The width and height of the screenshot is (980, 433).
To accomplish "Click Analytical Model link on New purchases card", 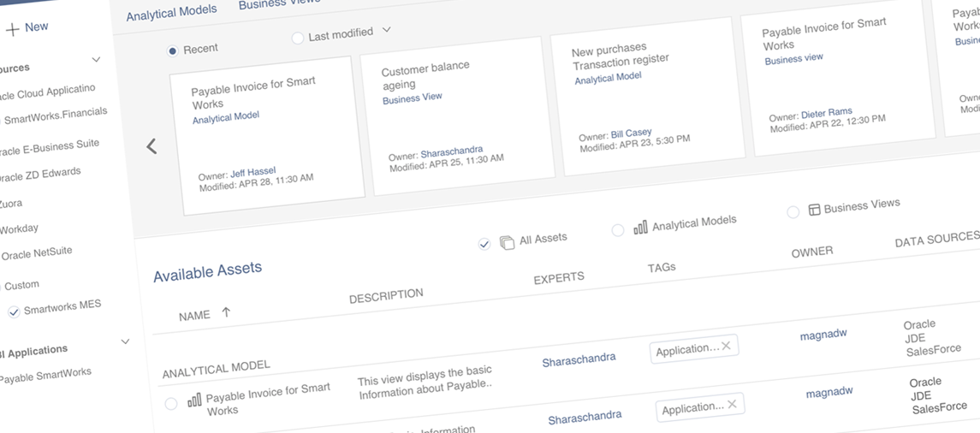I will tap(609, 78).
